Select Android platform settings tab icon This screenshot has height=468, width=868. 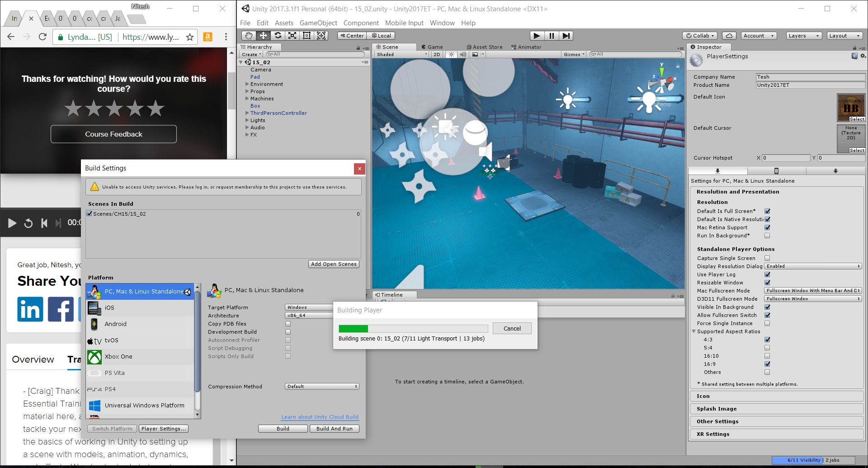tap(835, 171)
